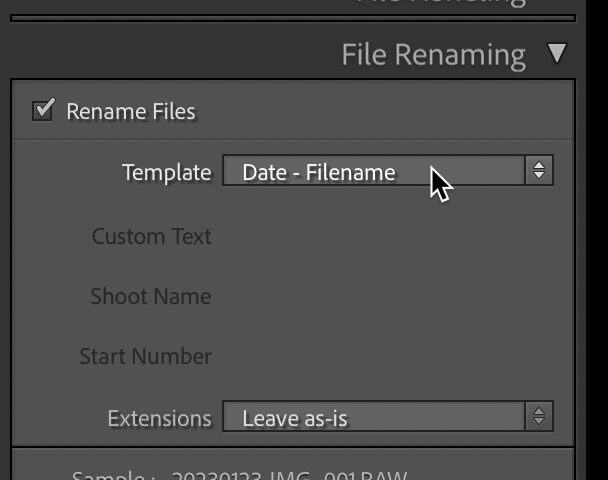The height and width of the screenshot is (480, 608).
Task: Collapse the File Renaming panel triangle
Action: coord(557,54)
